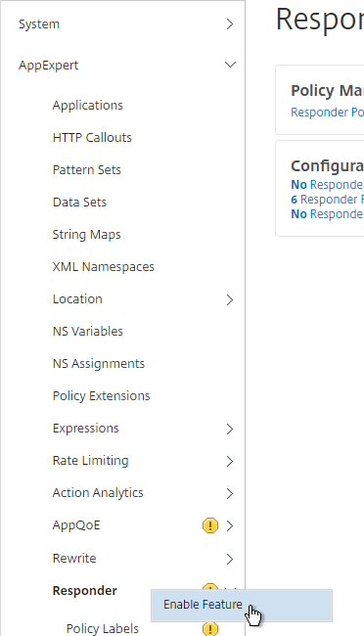Collapse the AppExpert section chevron

point(230,65)
